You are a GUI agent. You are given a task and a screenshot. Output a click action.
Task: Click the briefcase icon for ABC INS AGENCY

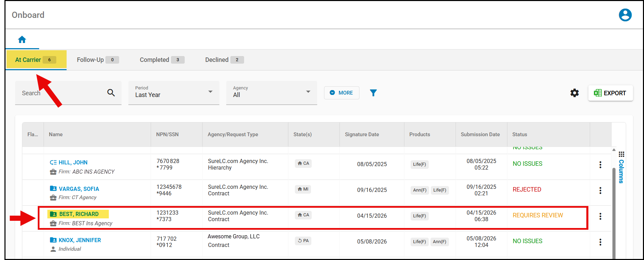click(x=53, y=172)
